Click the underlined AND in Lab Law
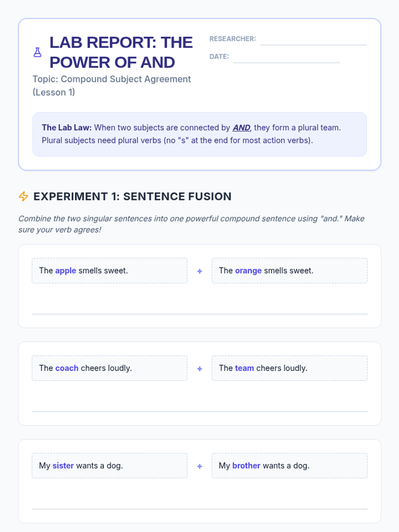 [x=241, y=128]
